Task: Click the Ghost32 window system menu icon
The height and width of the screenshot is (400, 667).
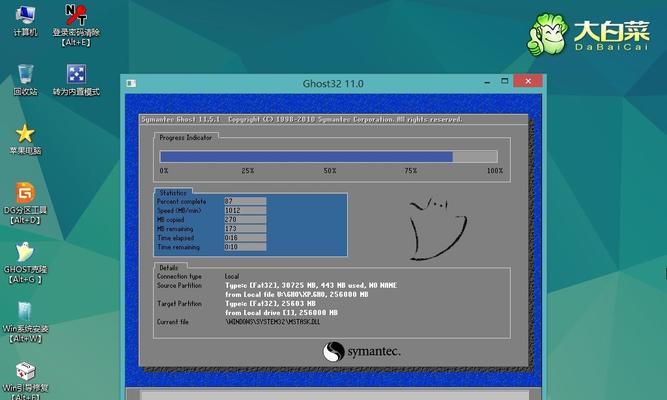Action: (x=131, y=83)
